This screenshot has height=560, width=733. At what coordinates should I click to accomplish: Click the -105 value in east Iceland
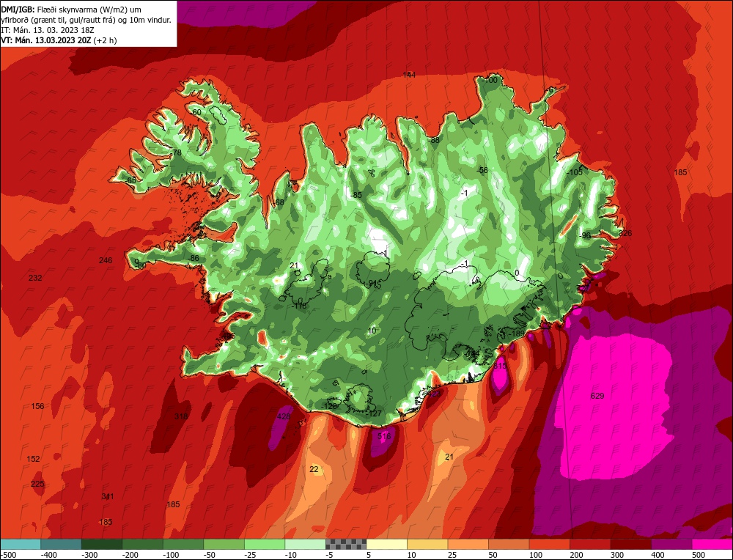tap(575, 172)
